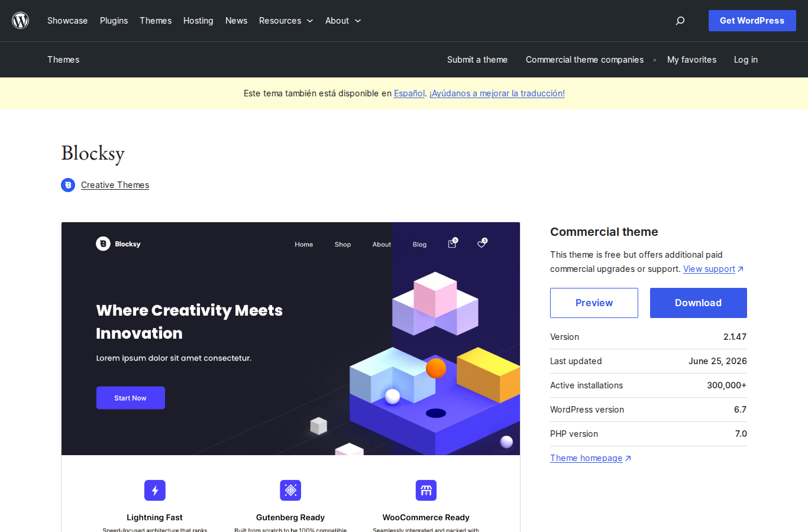The height and width of the screenshot is (532, 808).
Task: Click the WordPress version value 6.7
Action: coord(740,410)
